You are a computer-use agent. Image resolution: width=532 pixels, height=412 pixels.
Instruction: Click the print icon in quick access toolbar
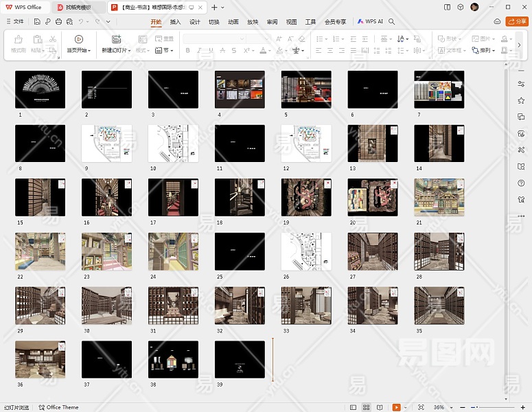(58, 21)
